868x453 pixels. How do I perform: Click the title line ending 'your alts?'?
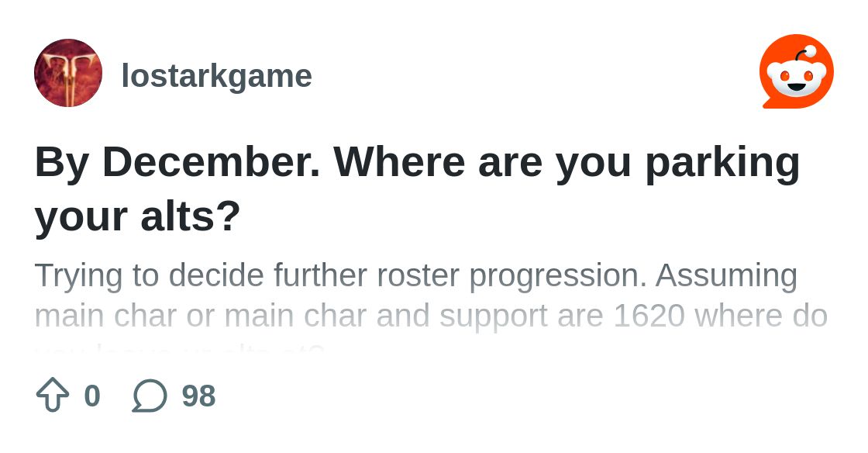pyautogui.click(x=138, y=216)
